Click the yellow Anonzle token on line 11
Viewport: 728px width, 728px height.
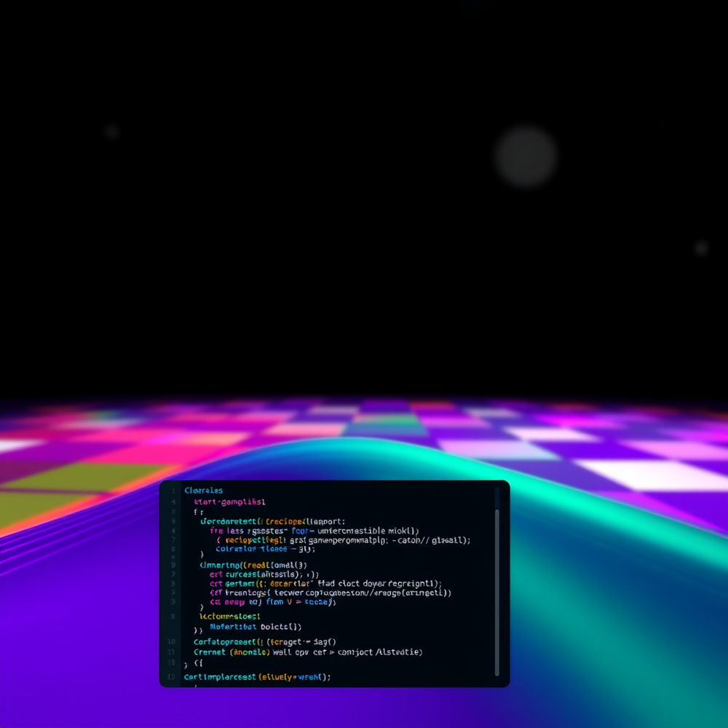[x=248, y=653]
